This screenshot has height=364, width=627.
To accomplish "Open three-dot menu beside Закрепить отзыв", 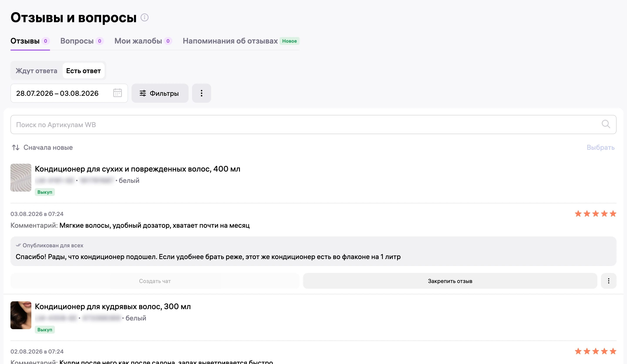I will (x=608, y=281).
